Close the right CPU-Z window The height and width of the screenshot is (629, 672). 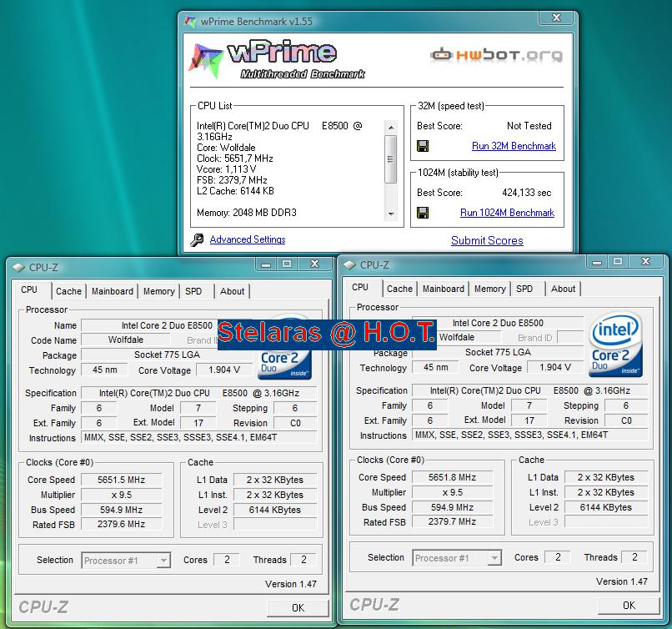tap(646, 261)
